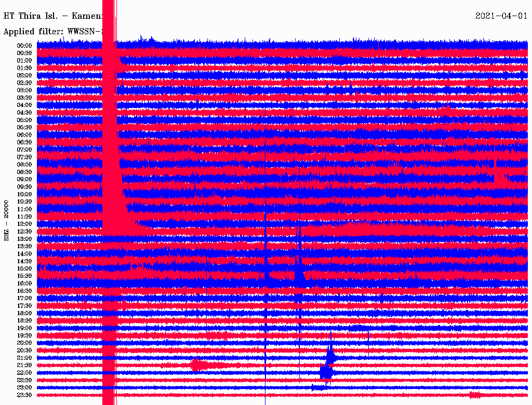Select the 01:30 time label
The image size is (532, 405).
point(24,68)
